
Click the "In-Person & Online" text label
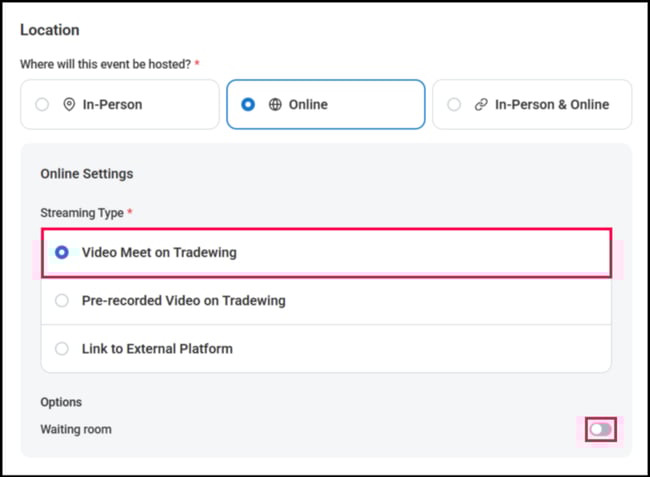click(x=551, y=104)
